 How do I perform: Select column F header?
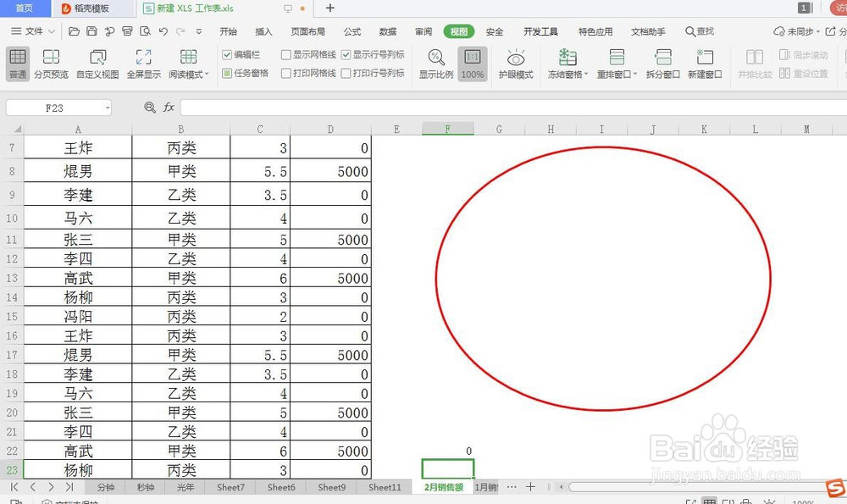tap(448, 129)
